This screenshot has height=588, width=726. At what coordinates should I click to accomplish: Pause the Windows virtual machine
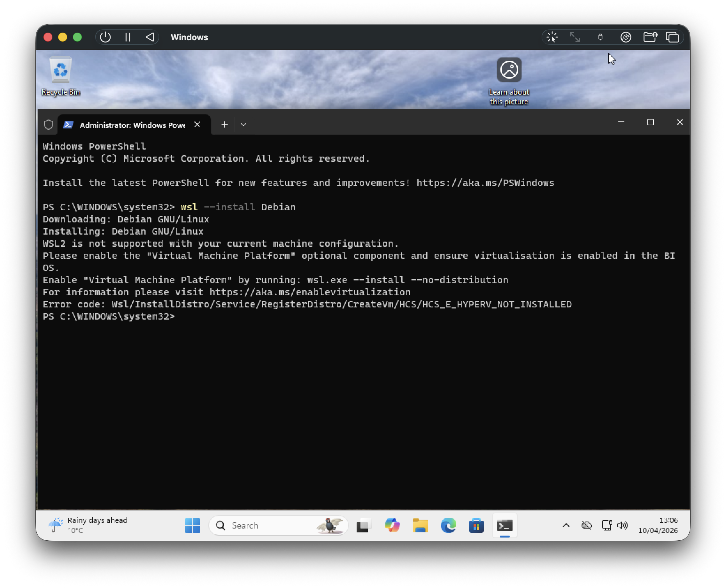point(128,37)
